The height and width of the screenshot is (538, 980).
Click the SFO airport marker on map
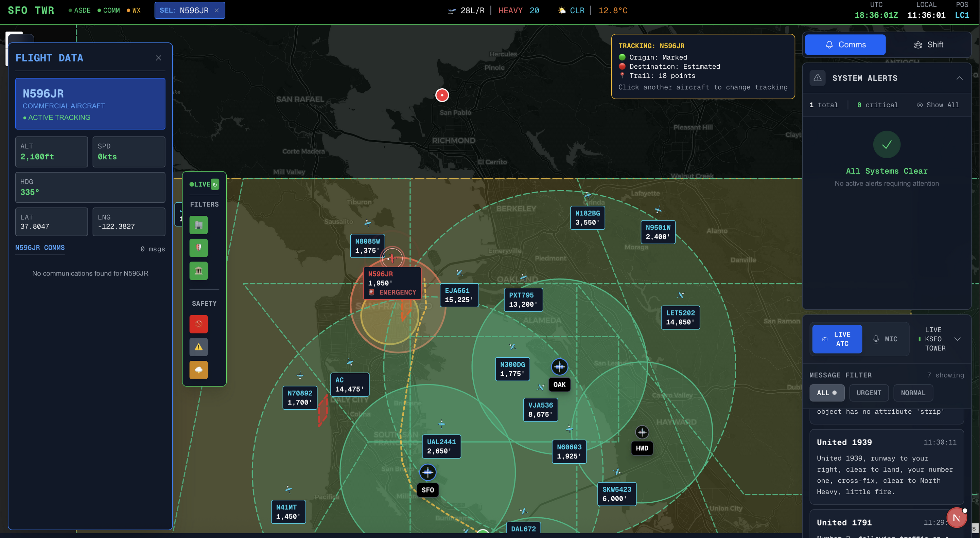coord(427,472)
